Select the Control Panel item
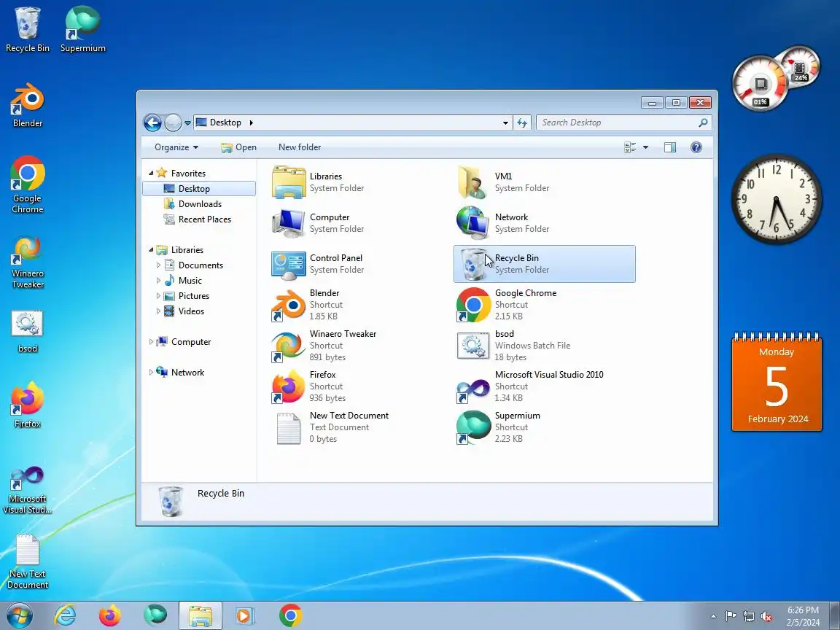This screenshot has width=840, height=630. (x=318, y=263)
